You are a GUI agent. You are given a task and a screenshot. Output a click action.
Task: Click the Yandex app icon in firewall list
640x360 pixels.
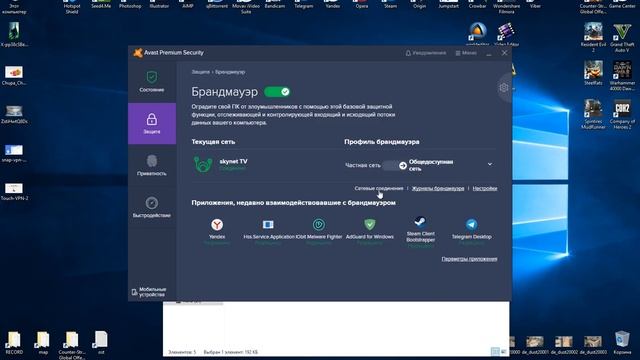217,224
